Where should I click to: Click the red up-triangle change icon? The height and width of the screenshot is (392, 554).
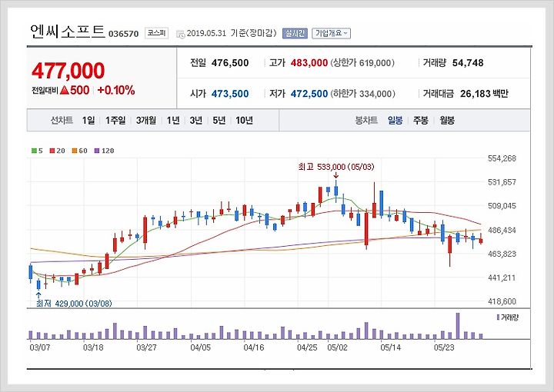point(65,90)
